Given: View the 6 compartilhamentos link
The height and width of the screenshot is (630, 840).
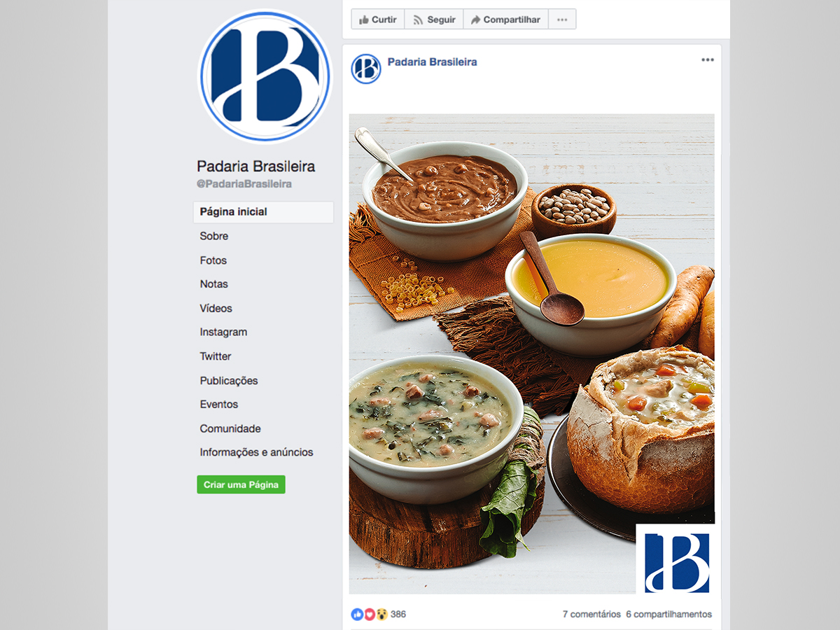Looking at the screenshot, I should pos(669,615).
